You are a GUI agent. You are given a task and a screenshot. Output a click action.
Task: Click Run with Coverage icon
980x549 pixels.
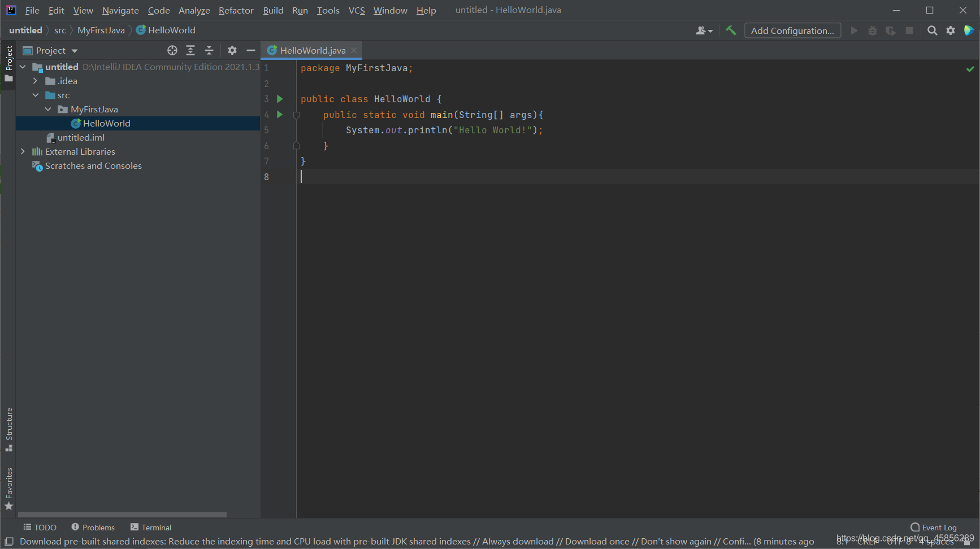click(891, 30)
